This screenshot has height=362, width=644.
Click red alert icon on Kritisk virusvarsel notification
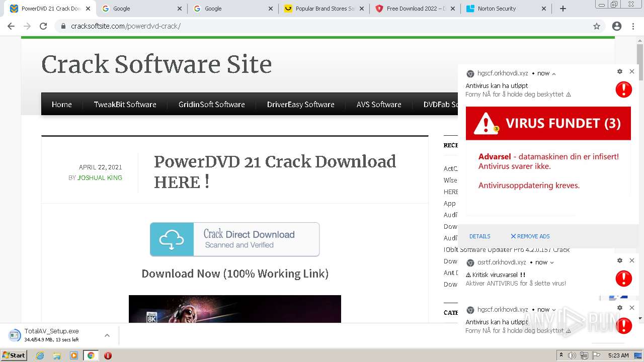(x=624, y=278)
